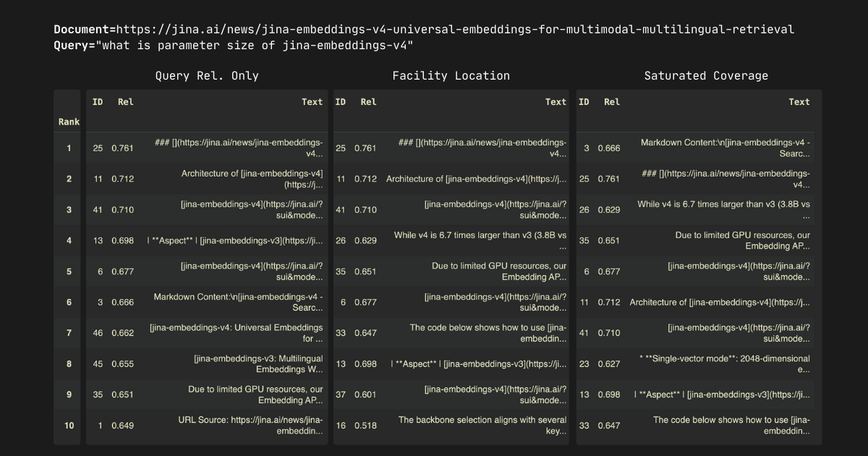The image size is (868, 456).
Task: Click "The code below shows" text in Facility Location
Action: (x=488, y=333)
